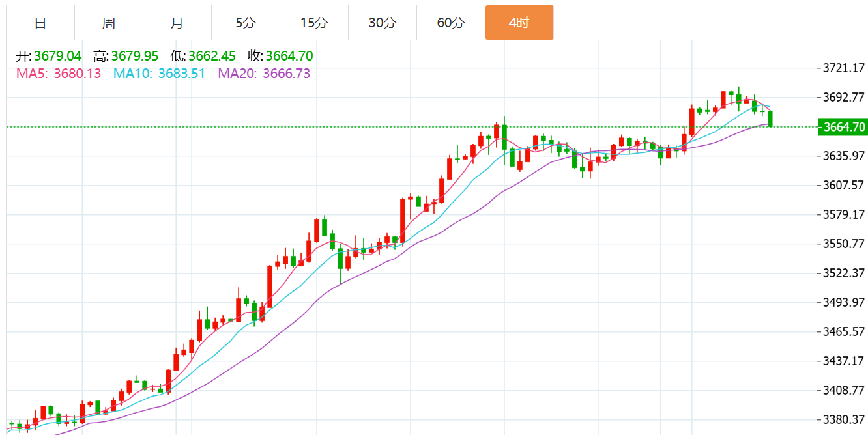Screen dimensions: 868x435
Task: Click the current price label 3664.70
Action: pyautogui.click(x=843, y=127)
